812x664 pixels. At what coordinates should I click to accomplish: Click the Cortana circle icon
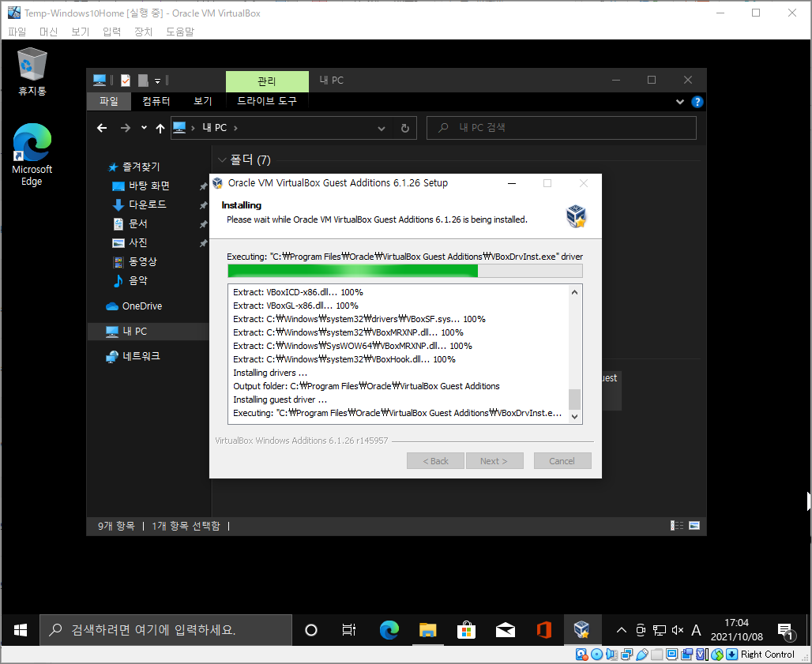(x=310, y=630)
